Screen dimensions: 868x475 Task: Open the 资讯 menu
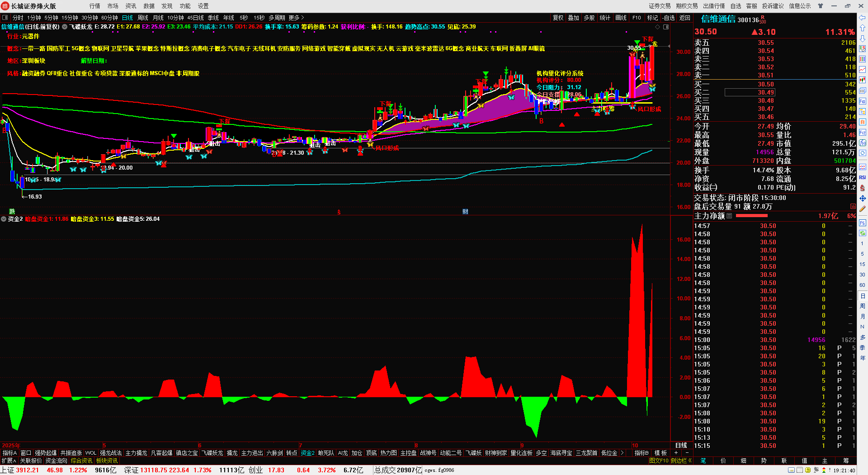(x=131, y=6)
